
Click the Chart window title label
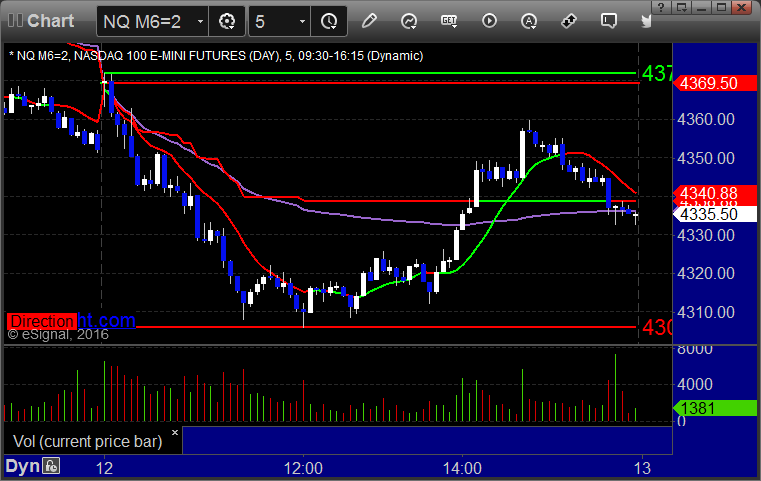pyautogui.click(x=50, y=21)
